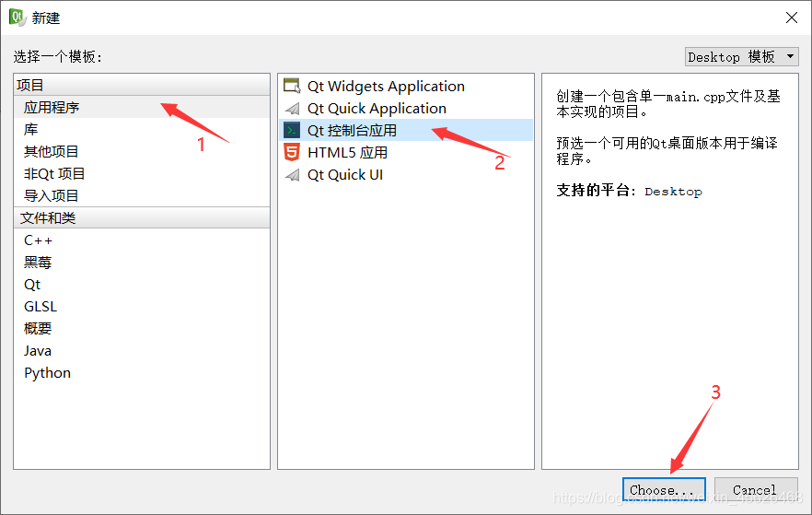Select 其他项目 category

(142, 152)
